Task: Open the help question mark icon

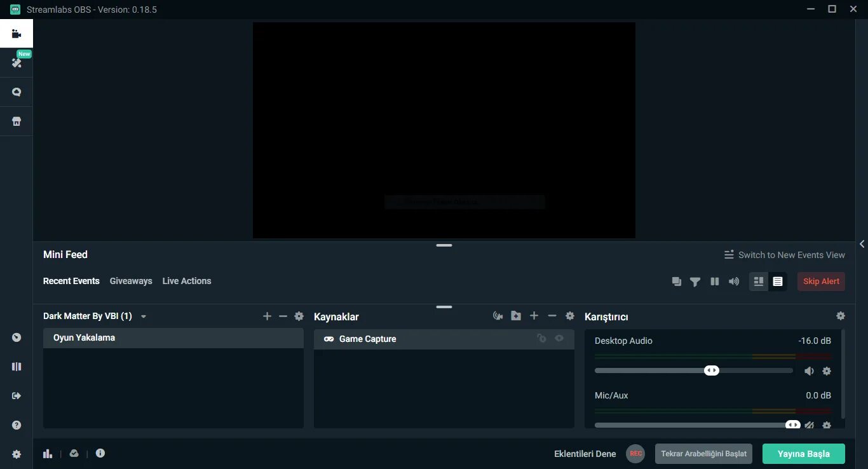Action: pos(17,425)
